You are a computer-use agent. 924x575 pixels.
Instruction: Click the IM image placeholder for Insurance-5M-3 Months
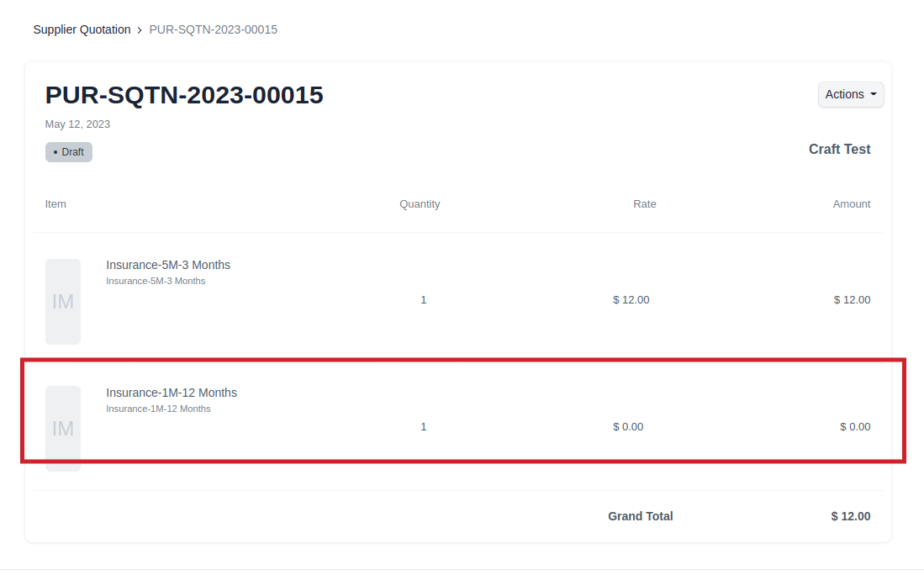pos(63,301)
